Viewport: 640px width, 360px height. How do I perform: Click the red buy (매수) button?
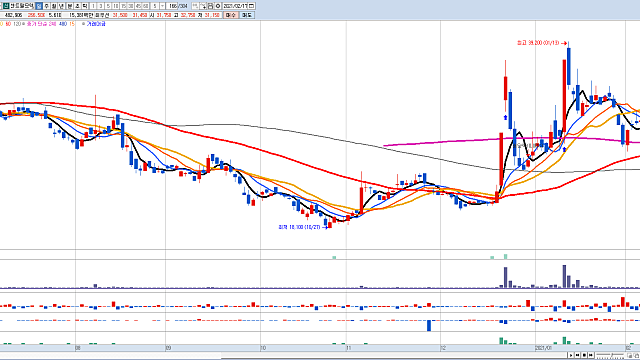tap(231, 15)
